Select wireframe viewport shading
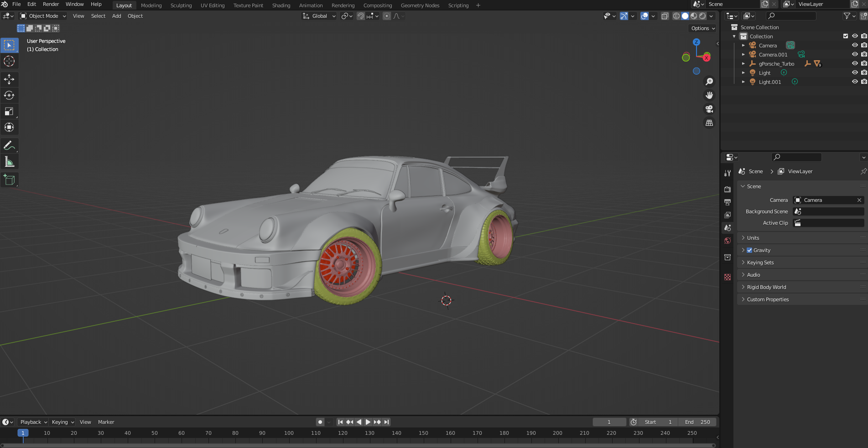The width and height of the screenshot is (868, 448). tap(676, 16)
